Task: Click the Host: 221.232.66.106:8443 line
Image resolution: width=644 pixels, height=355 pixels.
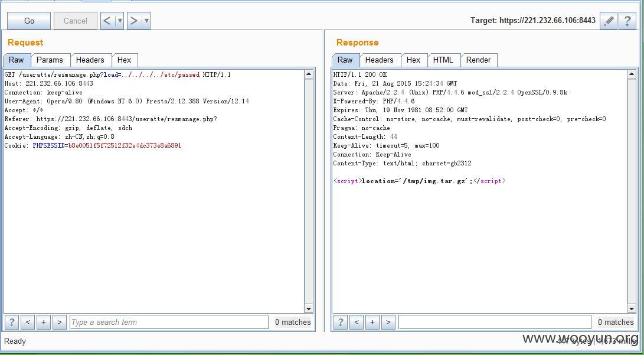Action: point(48,83)
